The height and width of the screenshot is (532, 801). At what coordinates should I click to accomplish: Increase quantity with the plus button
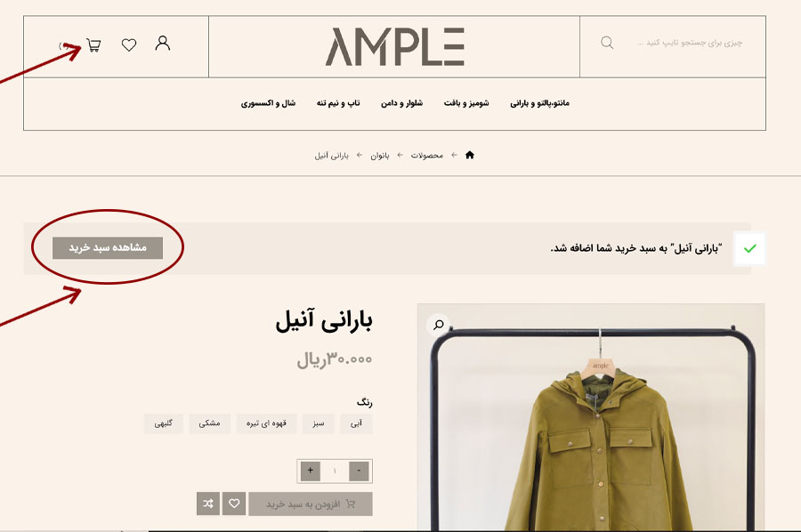coord(310,471)
